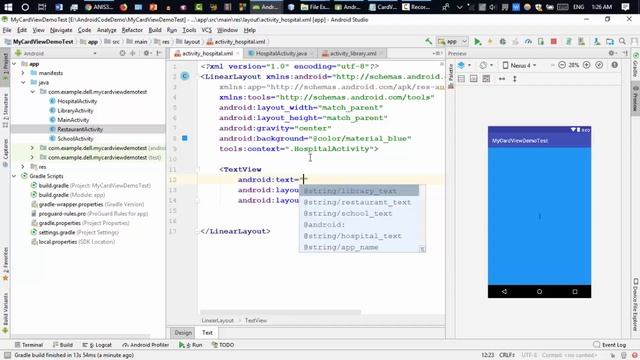
Task: Click the vertical expand arrow in preview toolbar
Action: [515, 78]
